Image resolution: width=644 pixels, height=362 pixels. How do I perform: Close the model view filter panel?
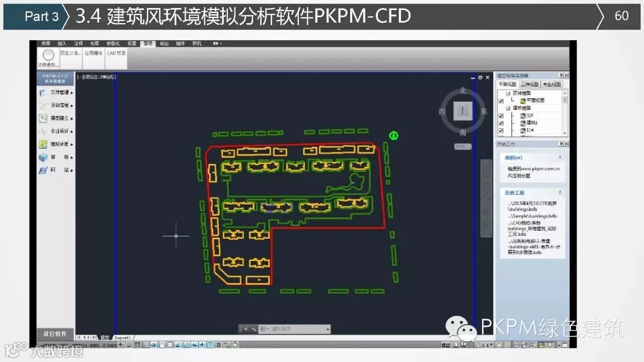click(566, 75)
